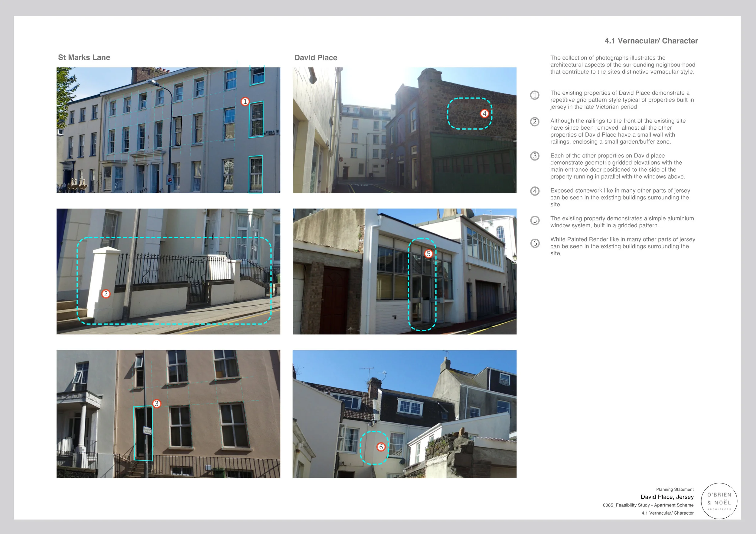This screenshot has height=534, width=756.
Task: Click marker 2 on the railings photo
Action: click(106, 294)
